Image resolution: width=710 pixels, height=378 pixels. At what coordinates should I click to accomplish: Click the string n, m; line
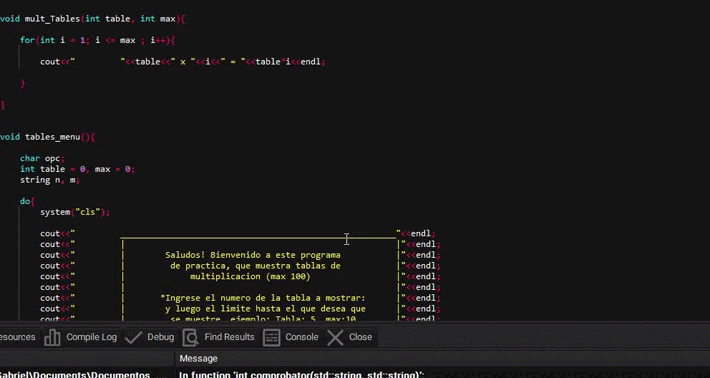point(50,180)
